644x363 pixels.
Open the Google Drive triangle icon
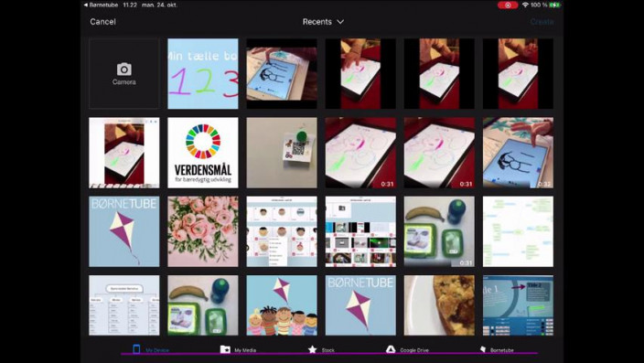point(391,349)
